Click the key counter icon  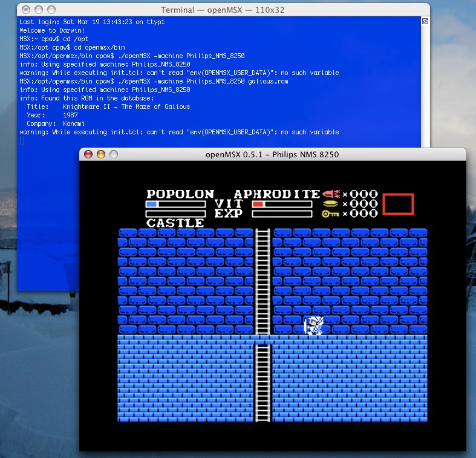coord(331,214)
